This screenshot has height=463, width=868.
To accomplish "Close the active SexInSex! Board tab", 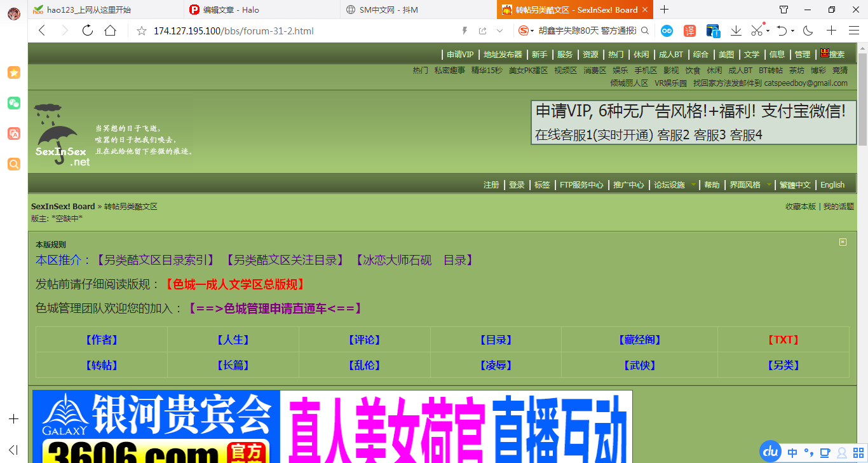I will (x=646, y=10).
